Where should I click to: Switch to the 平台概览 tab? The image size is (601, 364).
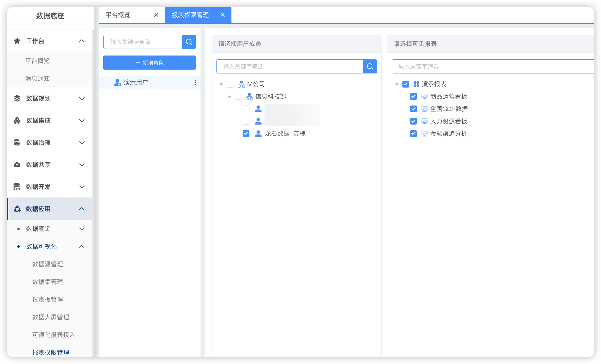[x=118, y=15]
